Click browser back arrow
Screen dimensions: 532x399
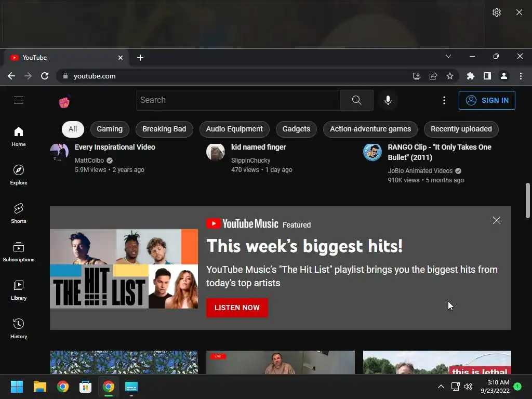click(x=11, y=76)
